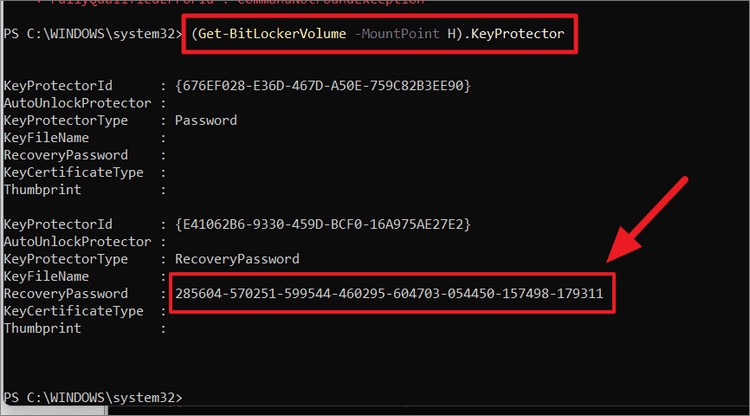This screenshot has height=416, width=750.
Task: Click the last Thumbprint label in output
Action: [x=40, y=328]
